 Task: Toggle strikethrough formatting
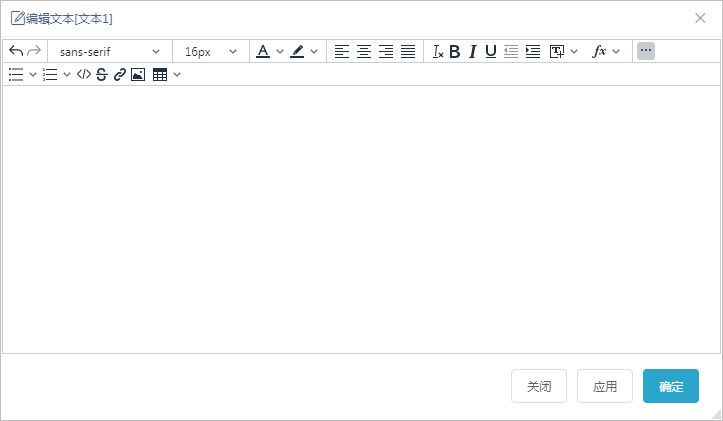click(102, 74)
